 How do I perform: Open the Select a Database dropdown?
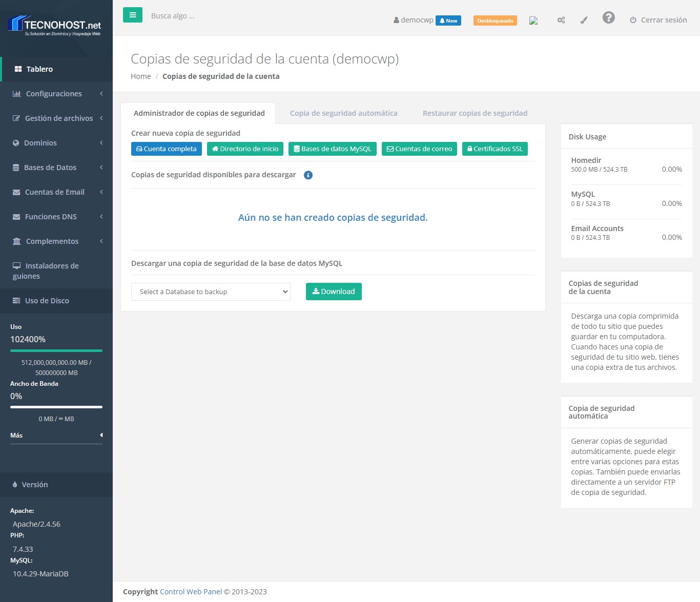[211, 292]
